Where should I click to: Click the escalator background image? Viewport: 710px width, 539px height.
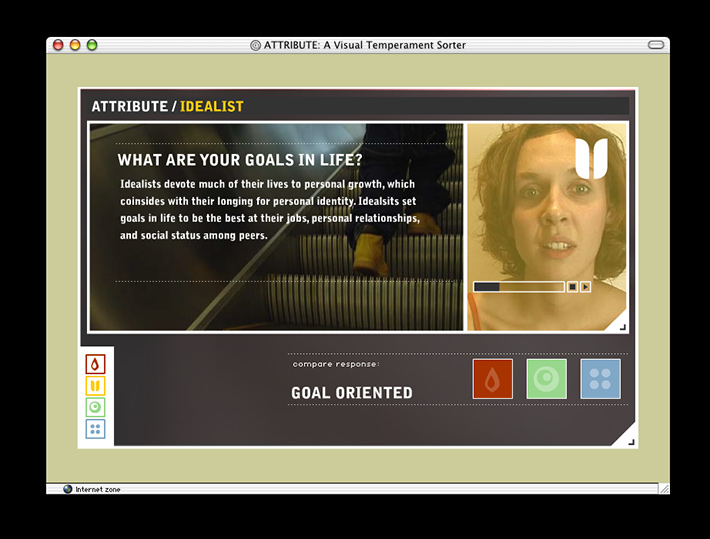[x=276, y=227]
